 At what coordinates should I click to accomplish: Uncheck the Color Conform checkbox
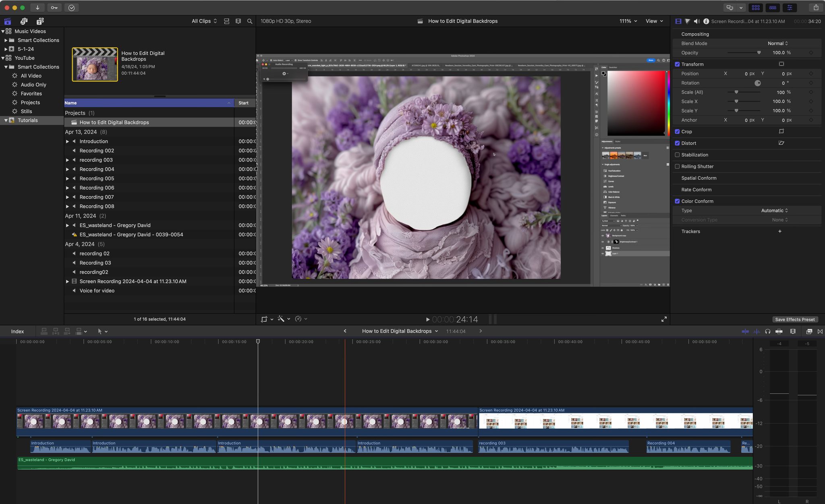click(677, 201)
